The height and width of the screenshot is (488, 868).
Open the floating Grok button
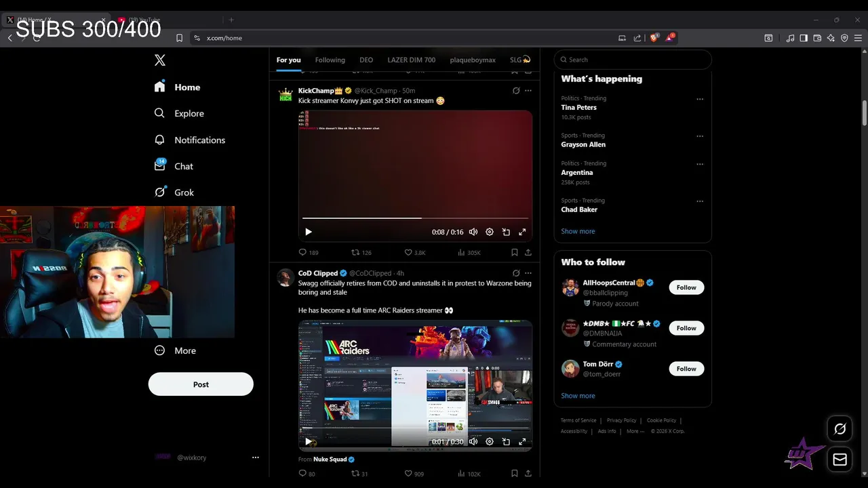click(x=840, y=429)
